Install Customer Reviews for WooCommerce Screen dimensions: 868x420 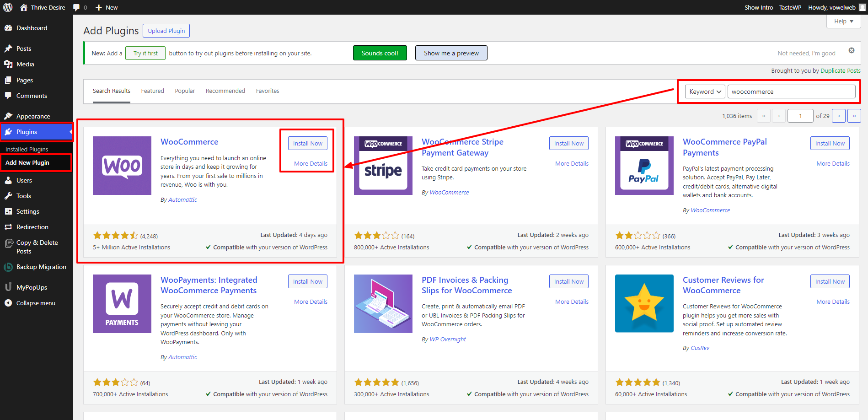pyautogui.click(x=830, y=281)
